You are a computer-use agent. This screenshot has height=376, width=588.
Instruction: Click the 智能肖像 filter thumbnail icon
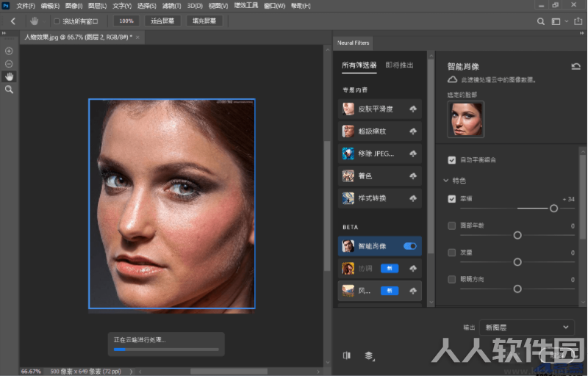tap(348, 246)
